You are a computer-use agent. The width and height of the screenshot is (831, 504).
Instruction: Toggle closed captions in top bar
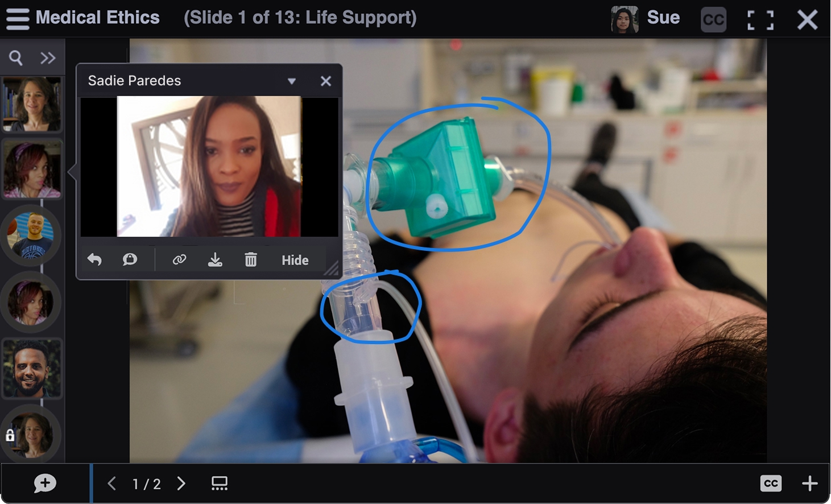pyautogui.click(x=713, y=20)
